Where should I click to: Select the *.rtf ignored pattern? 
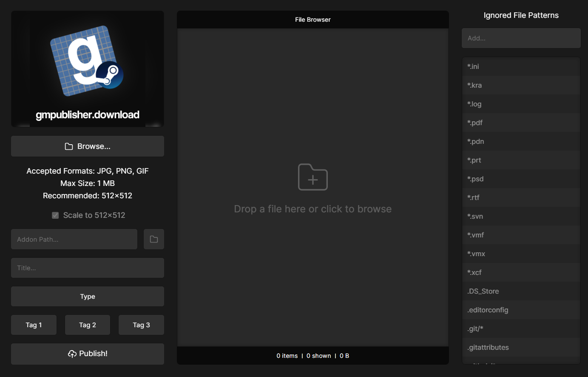coord(521,197)
